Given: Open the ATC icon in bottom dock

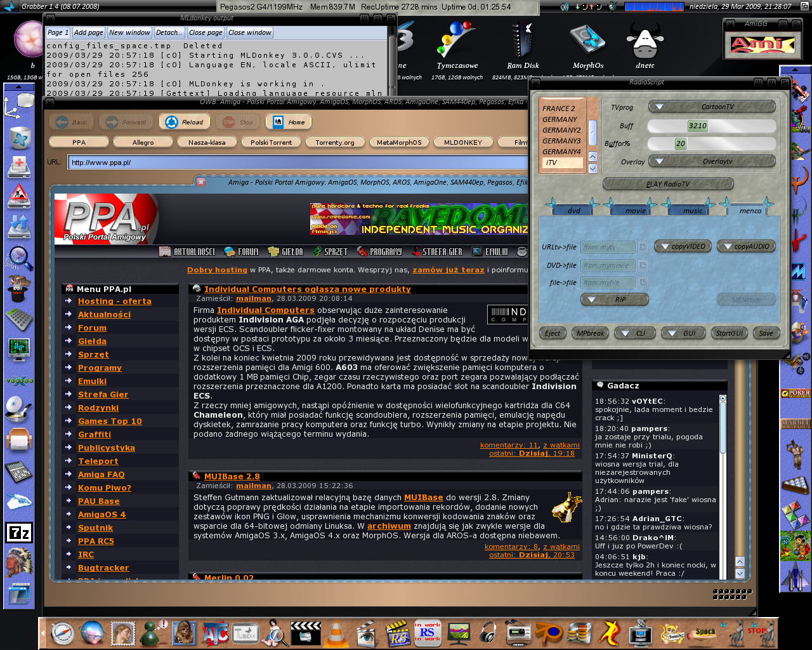Looking at the screenshot, I should tap(215, 633).
